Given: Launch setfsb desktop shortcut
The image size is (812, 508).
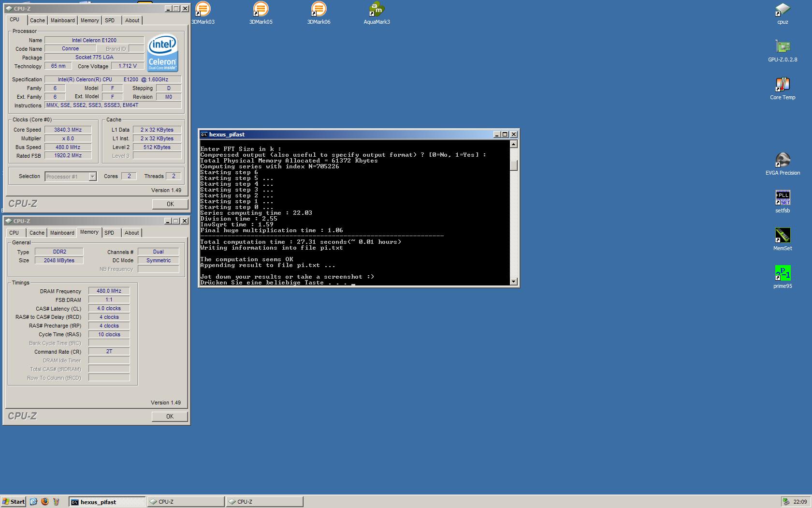Looking at the screenshot, I should pyautogui.click(x=783, y=202).
